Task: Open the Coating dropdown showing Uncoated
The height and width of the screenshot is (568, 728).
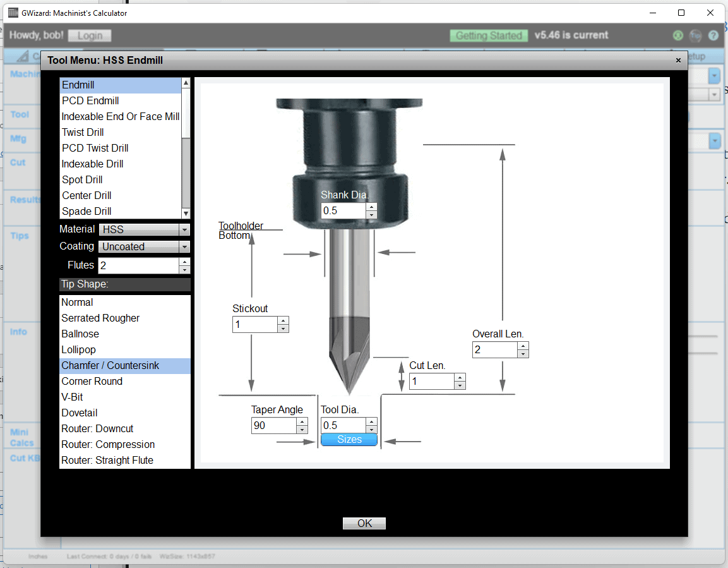Action: 184,246
